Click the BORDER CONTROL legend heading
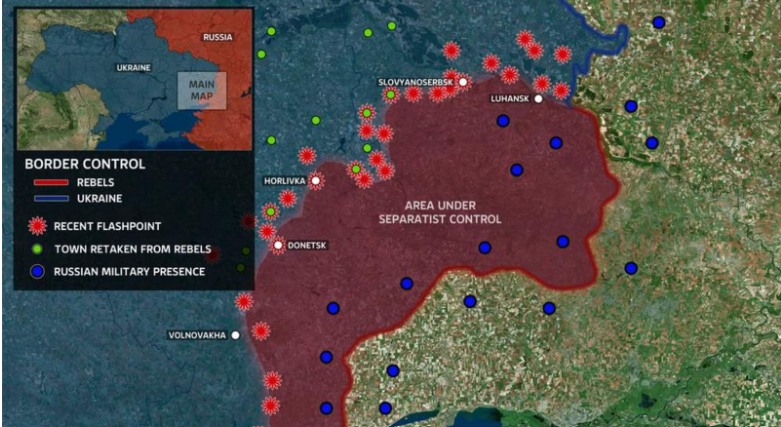781x427 pixels. pos(85,164)
